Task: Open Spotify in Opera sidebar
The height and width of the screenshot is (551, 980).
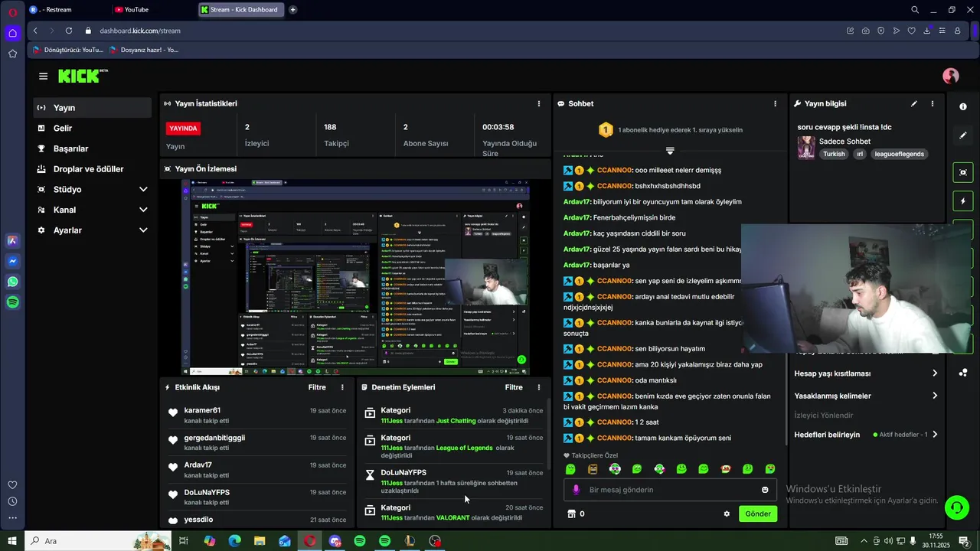Action: 12,302
